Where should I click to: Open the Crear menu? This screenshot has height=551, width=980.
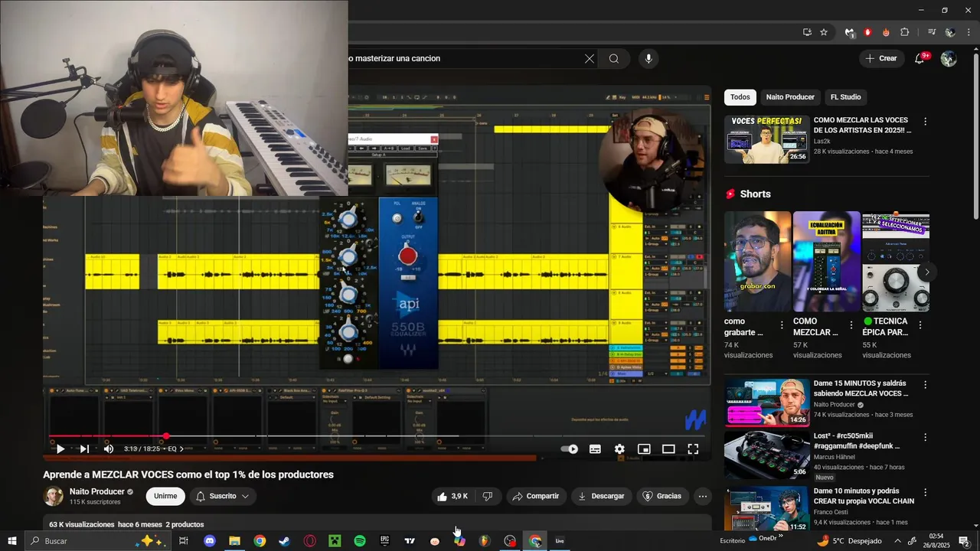coord(881,58)
